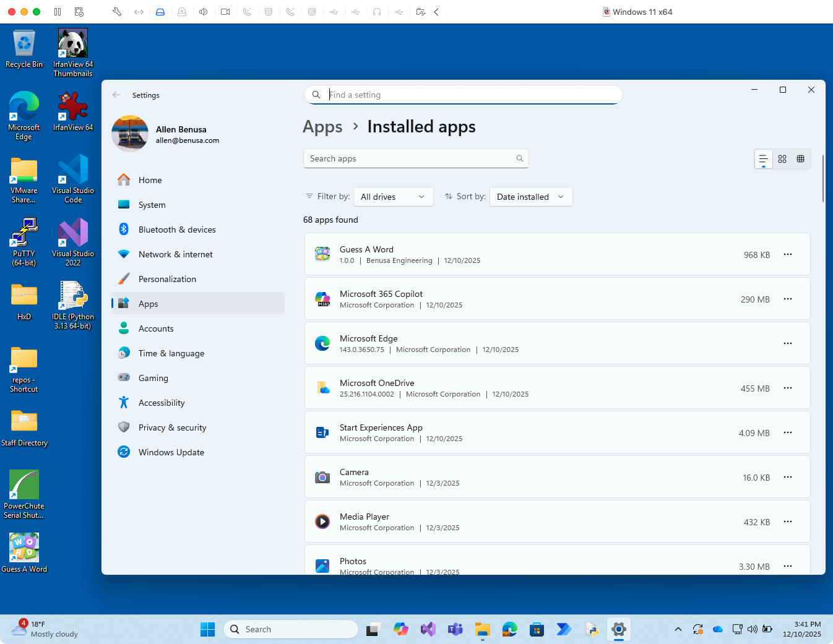The width and height of the screenshot is (833, 644).
Task: Expand the All drives filter dropdown
Action: point(393,197)
